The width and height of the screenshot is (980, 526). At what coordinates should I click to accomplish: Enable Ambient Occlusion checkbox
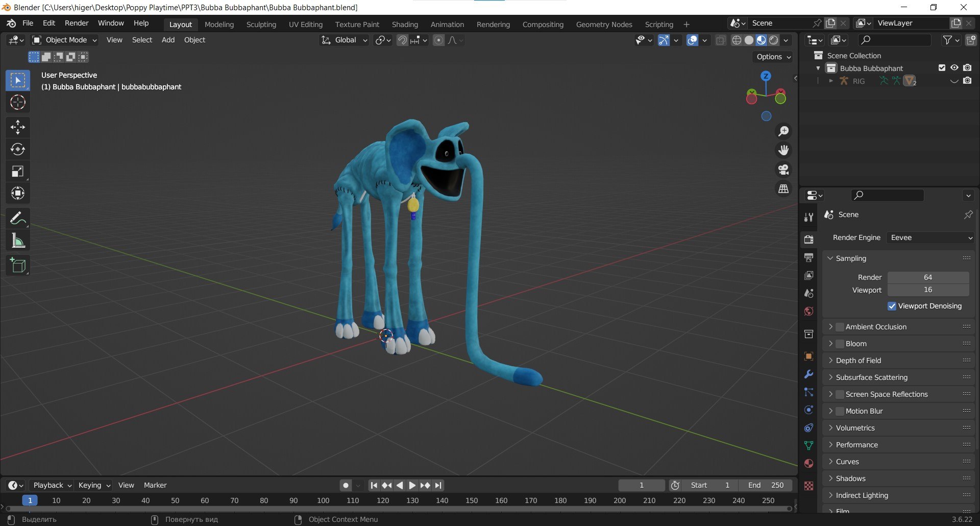(840, 327)
